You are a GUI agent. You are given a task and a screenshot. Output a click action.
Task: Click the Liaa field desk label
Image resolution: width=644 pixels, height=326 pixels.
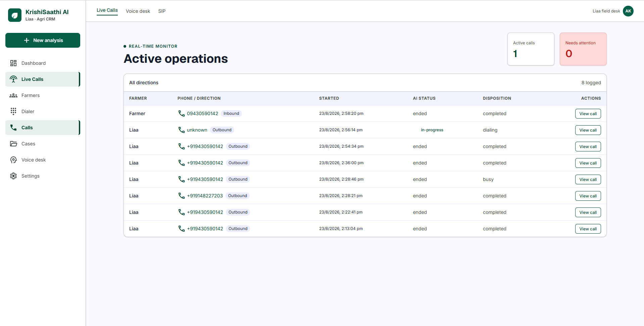[x=606, y=11]
